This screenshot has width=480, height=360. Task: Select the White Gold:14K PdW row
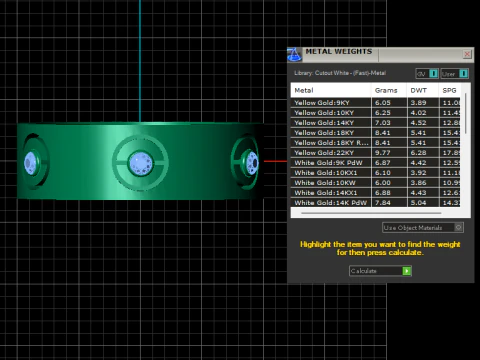pos(376,202)
